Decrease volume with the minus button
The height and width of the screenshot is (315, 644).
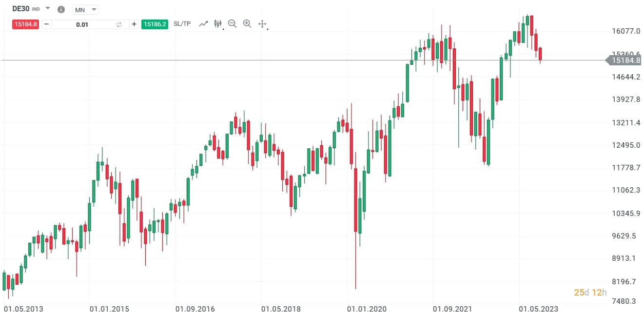[45, 23]
